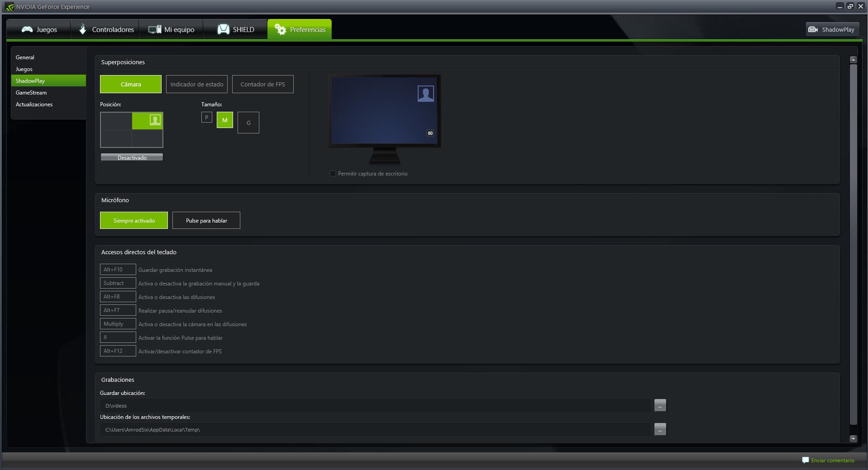This screenshot has width=868, height=470.
Task: Enable Permitir captura de escritorio checkbox
Action: [x=333, y=173]
